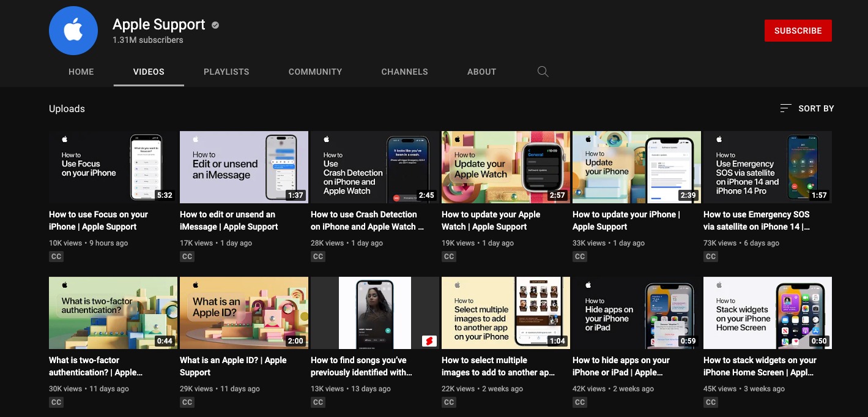This screenshot has width=868, height=417.
Task: Open the About tab
Action: pos(481,72)
